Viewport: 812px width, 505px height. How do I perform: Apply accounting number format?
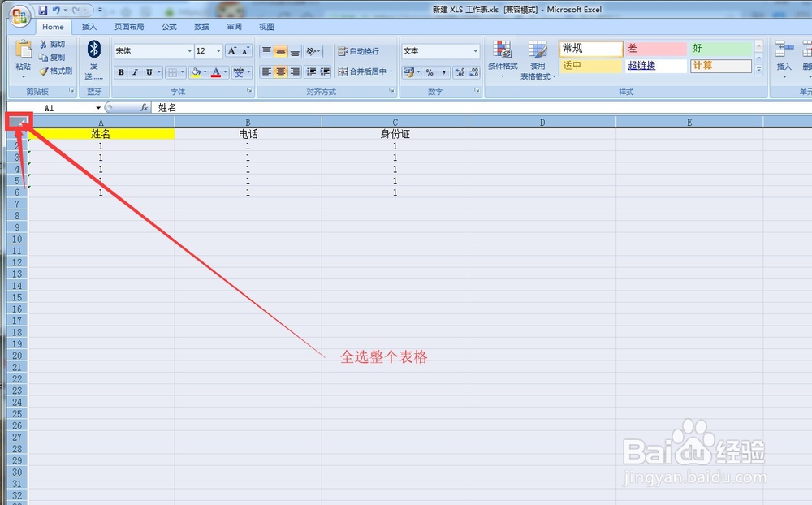[x=409, y=72]
